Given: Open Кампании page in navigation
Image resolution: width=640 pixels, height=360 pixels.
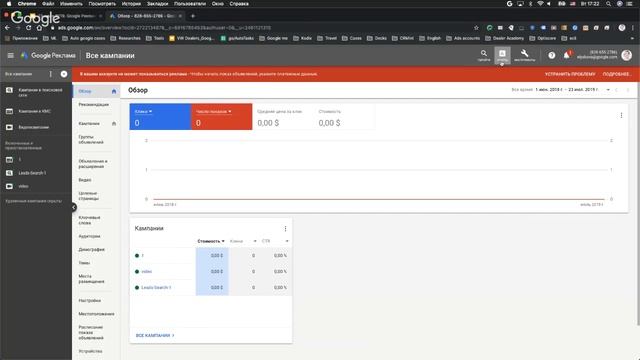Looking at the screenshot, I should 89,123.
